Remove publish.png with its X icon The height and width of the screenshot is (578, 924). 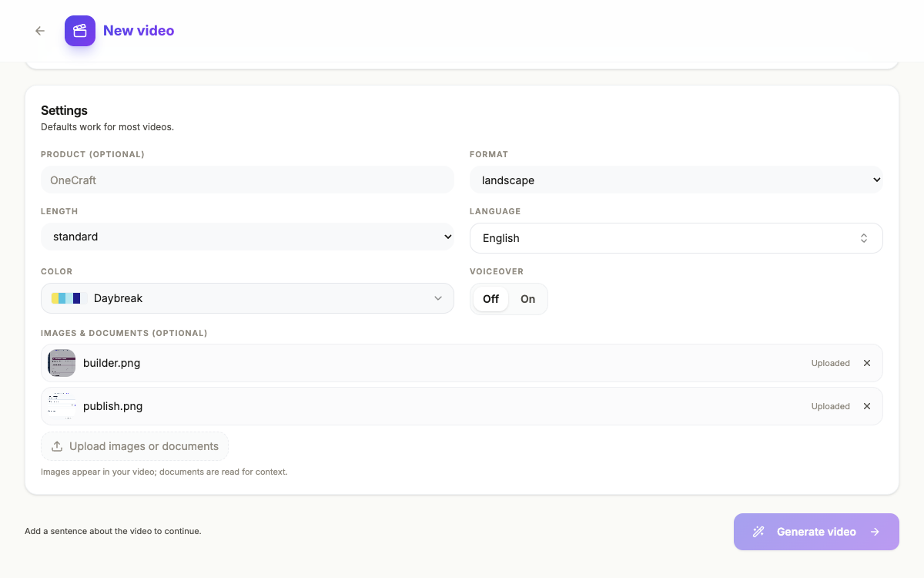click(867, 406)
